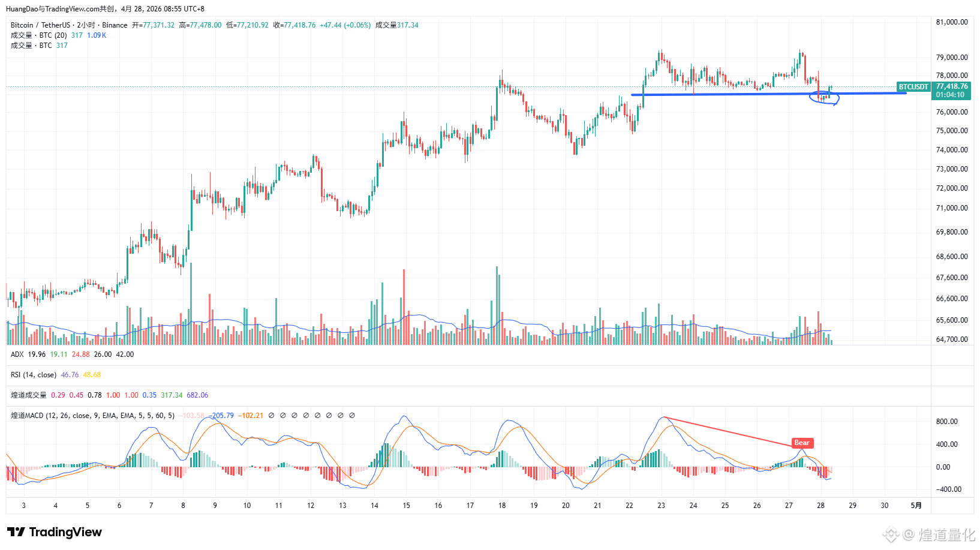Select the 01:04:10 bar countdown timer

(950, 95)
